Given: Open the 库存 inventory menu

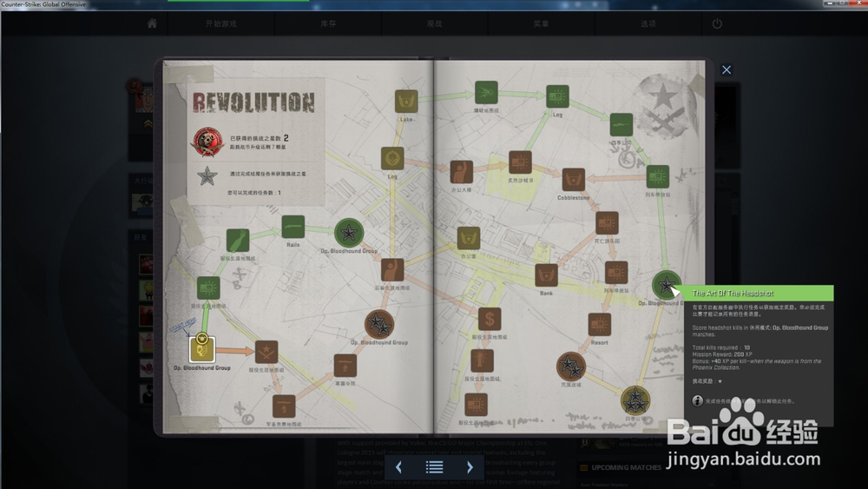Looking at the screenshot, I should click(328, 23).
